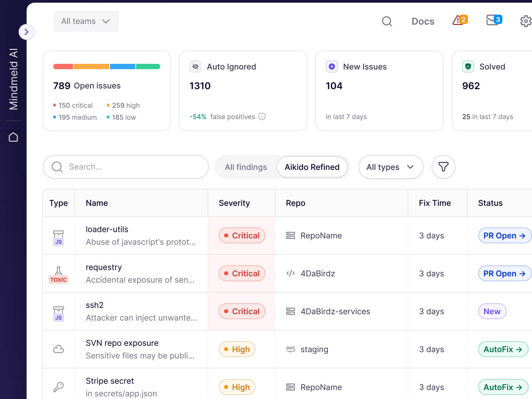Viewport: 532px width, 399px height.
Task: Click the green low segment of issues bar
Action: tap(148, 66)
